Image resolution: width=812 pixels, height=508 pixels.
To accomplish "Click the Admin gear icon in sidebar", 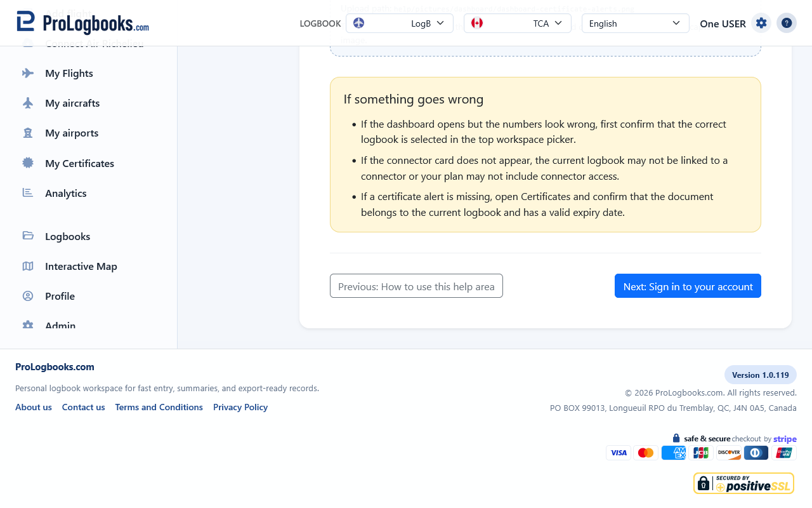I will click(28, 324).
